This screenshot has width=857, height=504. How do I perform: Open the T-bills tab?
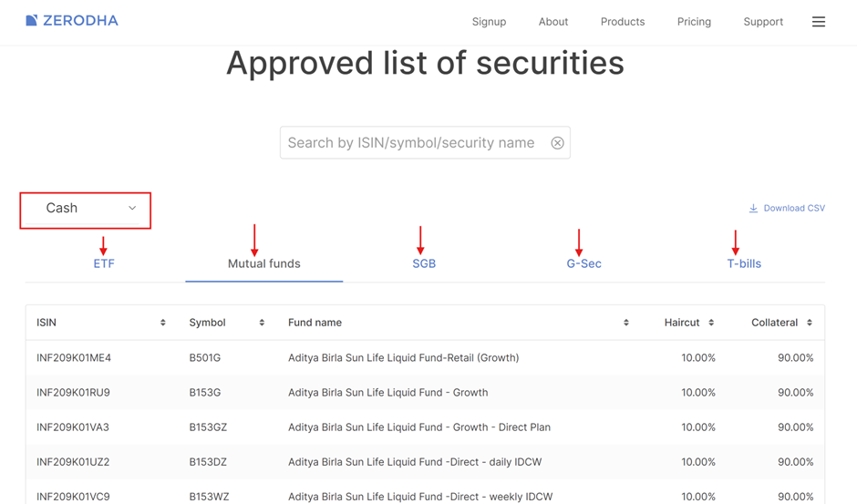coord(744,263)
